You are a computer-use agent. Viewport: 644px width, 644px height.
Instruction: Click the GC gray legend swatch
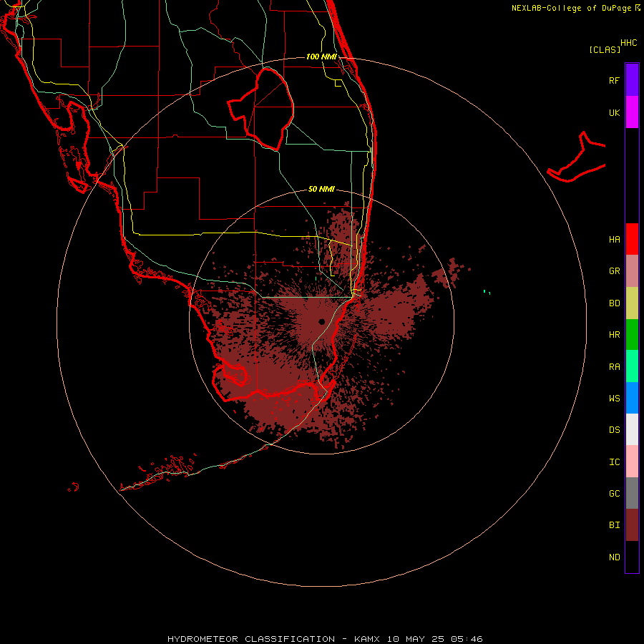click(632, 493)
